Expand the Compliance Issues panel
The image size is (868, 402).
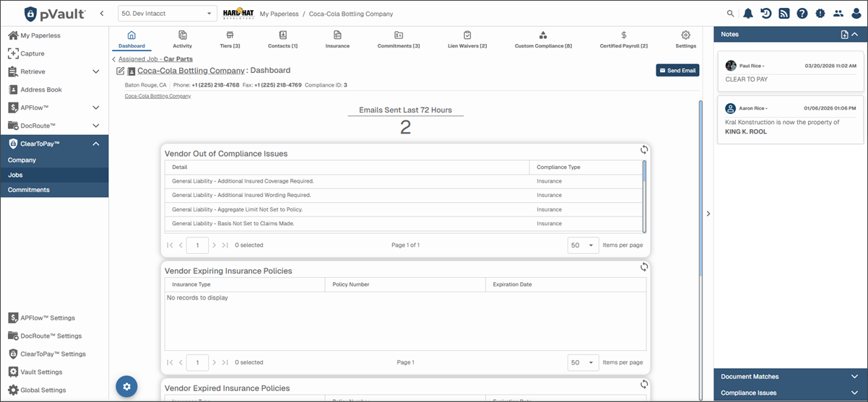click(854, 393)
